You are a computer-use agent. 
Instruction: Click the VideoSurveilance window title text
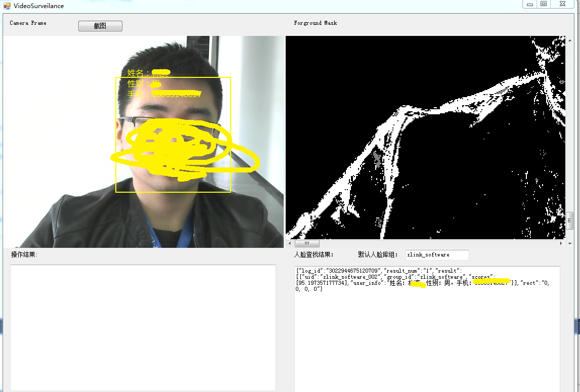[38, 6]
